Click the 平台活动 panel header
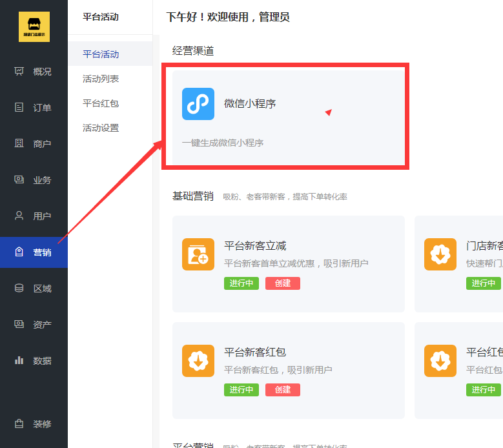503x448 pixels. click(x=101, y=17)
